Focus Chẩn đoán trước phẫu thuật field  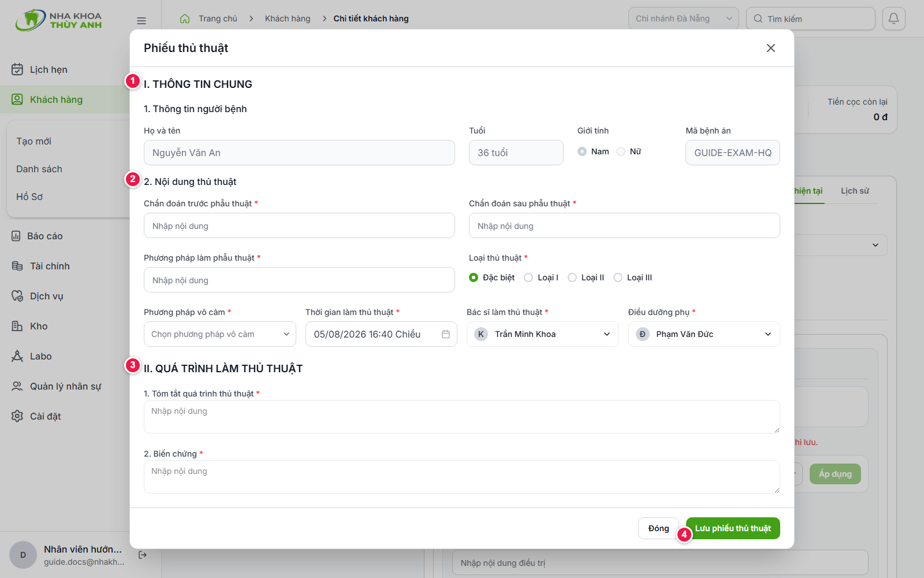click(x=299, y=225)
